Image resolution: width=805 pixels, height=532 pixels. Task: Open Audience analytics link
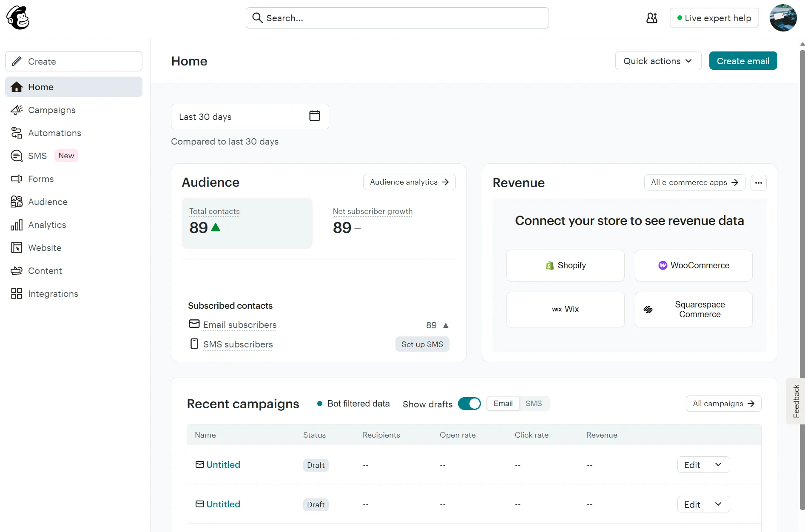coord(409,182)
